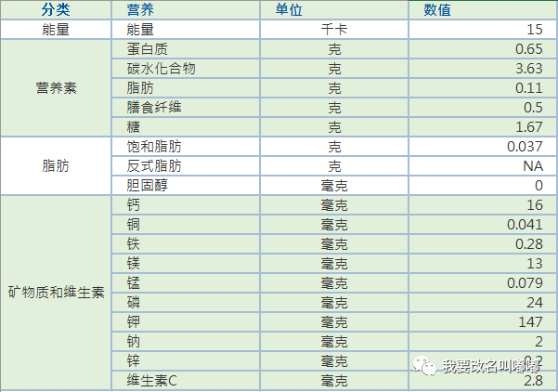
Task: Click the 钾 cell
Action: (186, 321)
